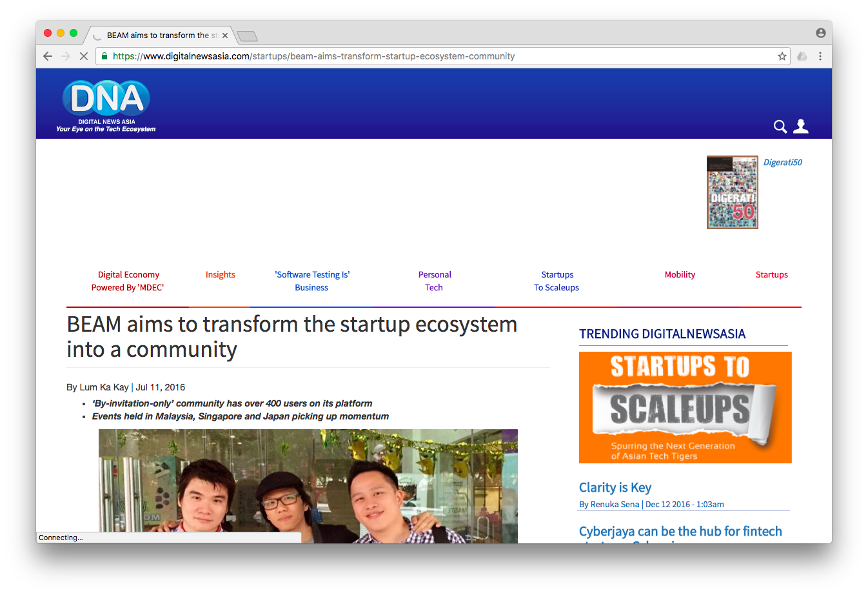
Task: Stop page loading with the X button
Action: click(x=83, y=56)
